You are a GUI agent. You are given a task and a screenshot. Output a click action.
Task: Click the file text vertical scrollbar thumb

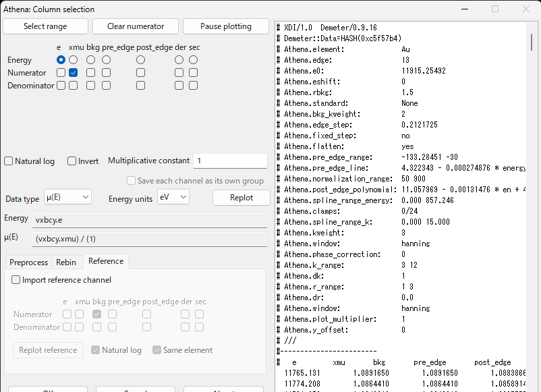(x=532, y=42)
